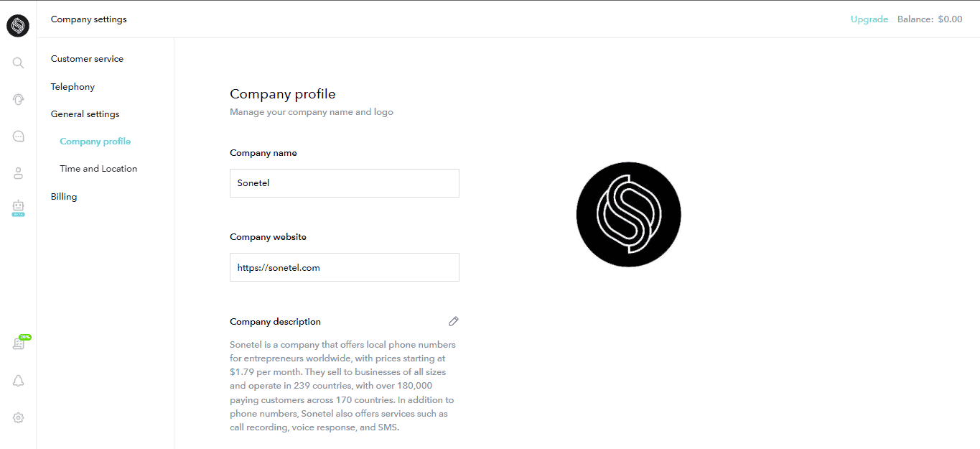Click the Sonetel logo in the sidebar

point(18,26)
